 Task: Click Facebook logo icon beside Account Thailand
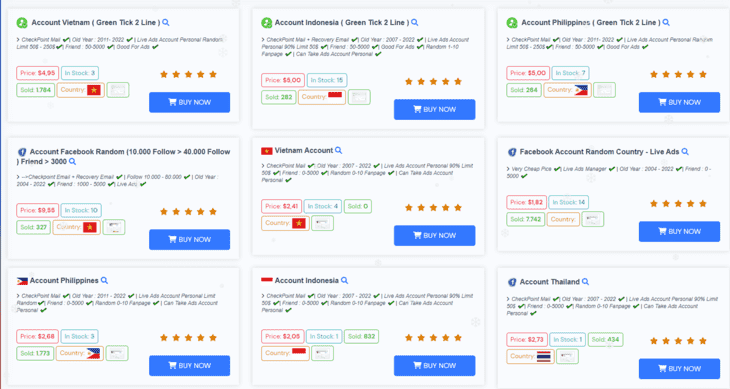coord(512,282)
